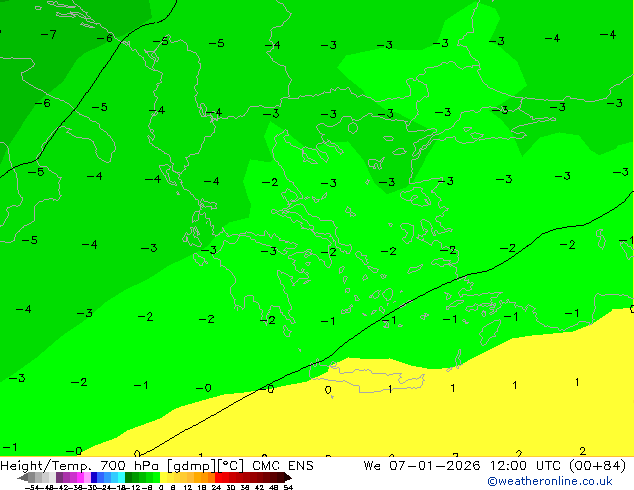Pick the yellow swatch in the temperature legend
Screen dimensions: 634x490
[163, 477]
